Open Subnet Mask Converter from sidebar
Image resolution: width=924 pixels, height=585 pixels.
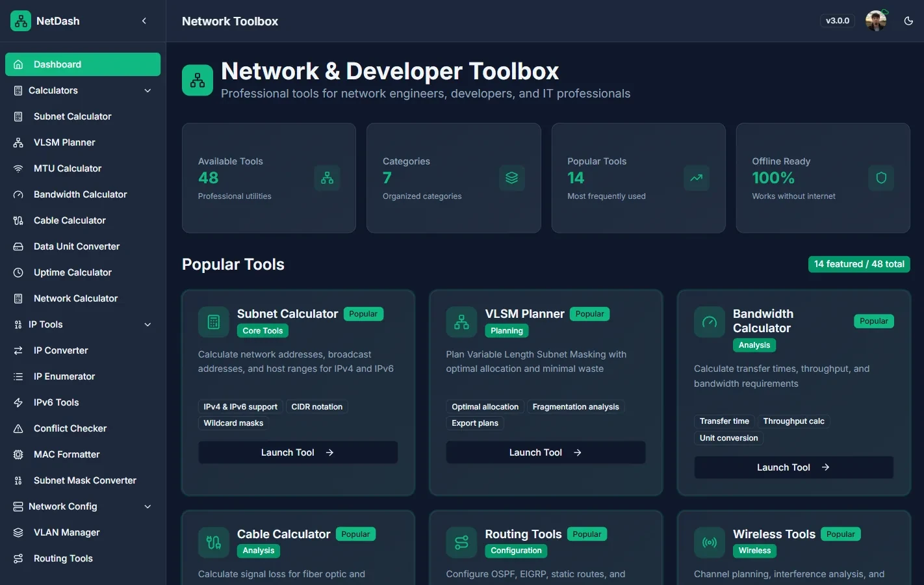pyautogui.click(x=83, y=480)
